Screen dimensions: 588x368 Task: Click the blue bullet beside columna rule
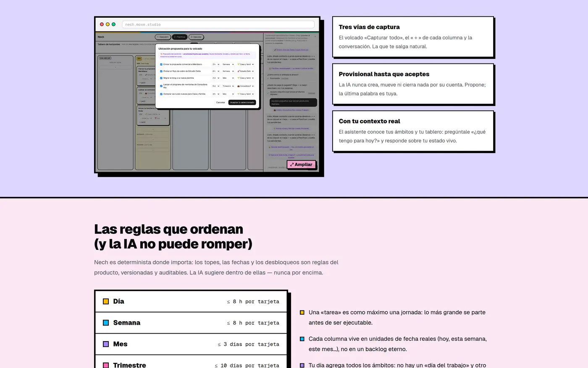302,339
